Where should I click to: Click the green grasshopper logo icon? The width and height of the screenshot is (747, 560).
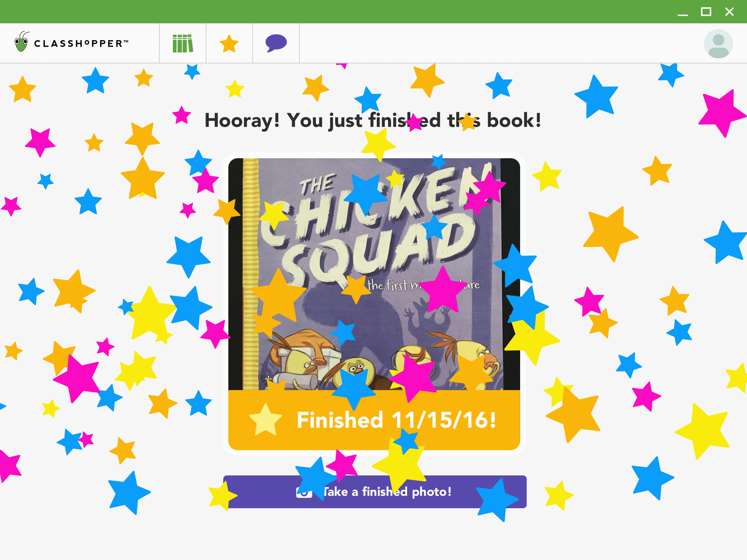pos(22,42)
